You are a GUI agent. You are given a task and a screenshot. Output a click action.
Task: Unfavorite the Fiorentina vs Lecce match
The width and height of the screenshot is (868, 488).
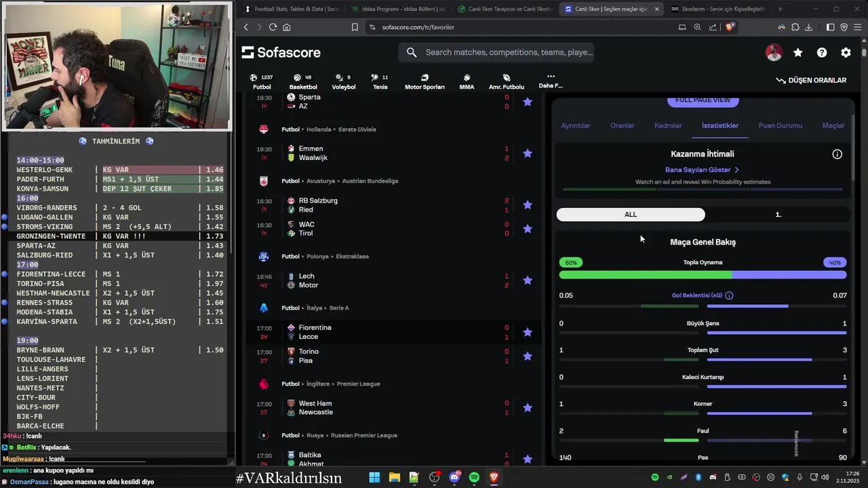pos(528,332)
